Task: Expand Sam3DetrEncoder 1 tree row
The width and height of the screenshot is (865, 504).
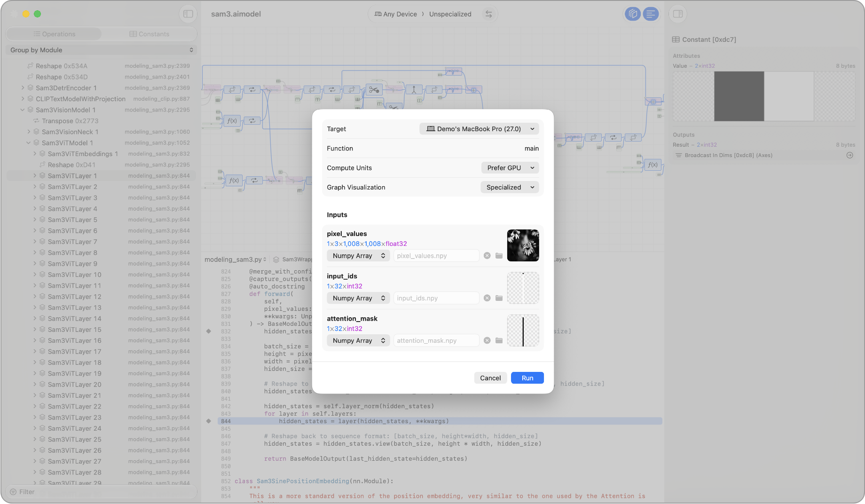Action: click(23, 88)
